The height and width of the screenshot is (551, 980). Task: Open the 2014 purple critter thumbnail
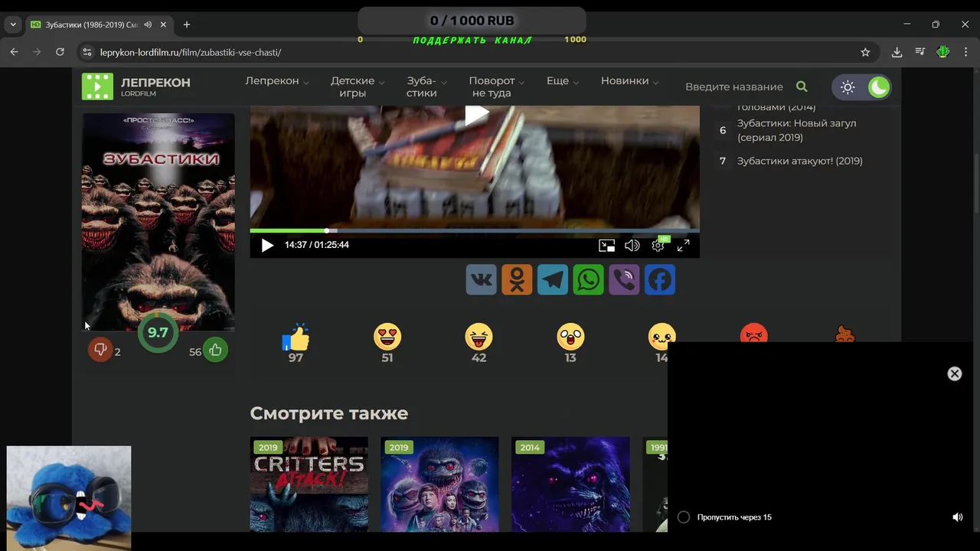click(x=570, y=484)
